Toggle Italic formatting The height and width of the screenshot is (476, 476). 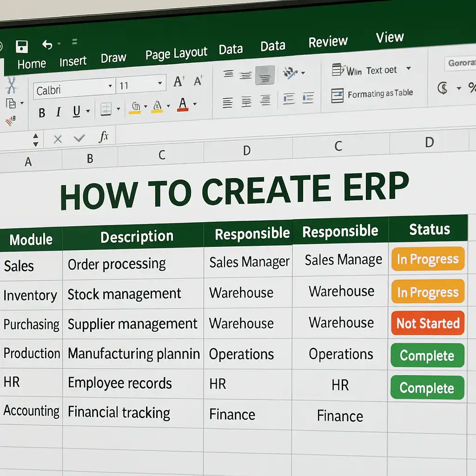point(59,112)
